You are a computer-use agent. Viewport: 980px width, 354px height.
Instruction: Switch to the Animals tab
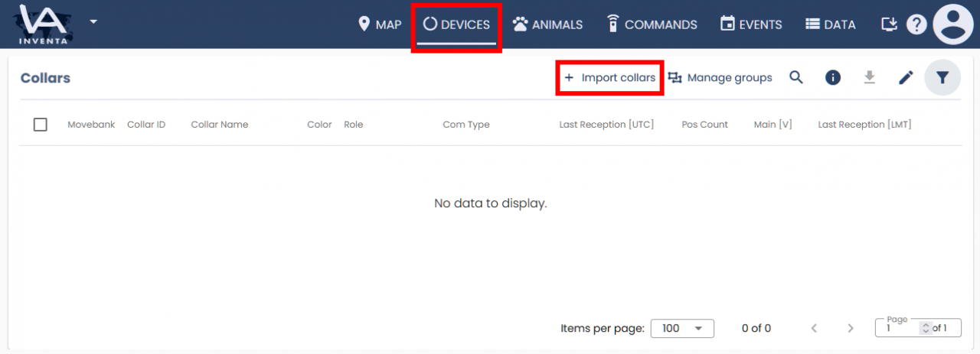click(547, 24)
